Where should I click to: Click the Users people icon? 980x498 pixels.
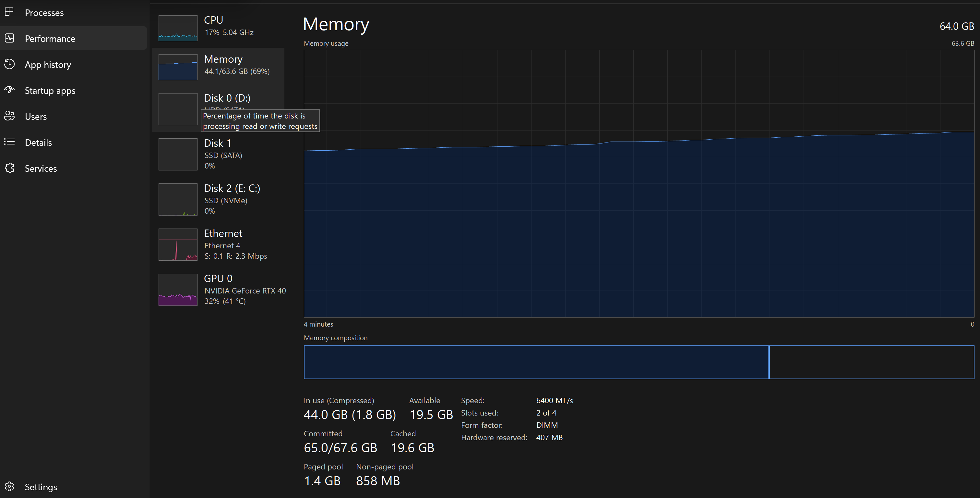[x=9, y=116]
